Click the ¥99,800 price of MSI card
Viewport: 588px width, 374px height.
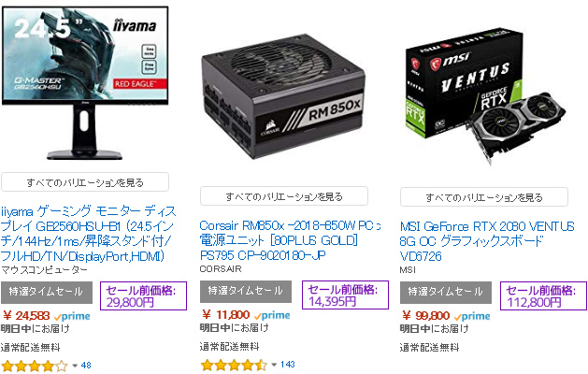click(425, 315)
